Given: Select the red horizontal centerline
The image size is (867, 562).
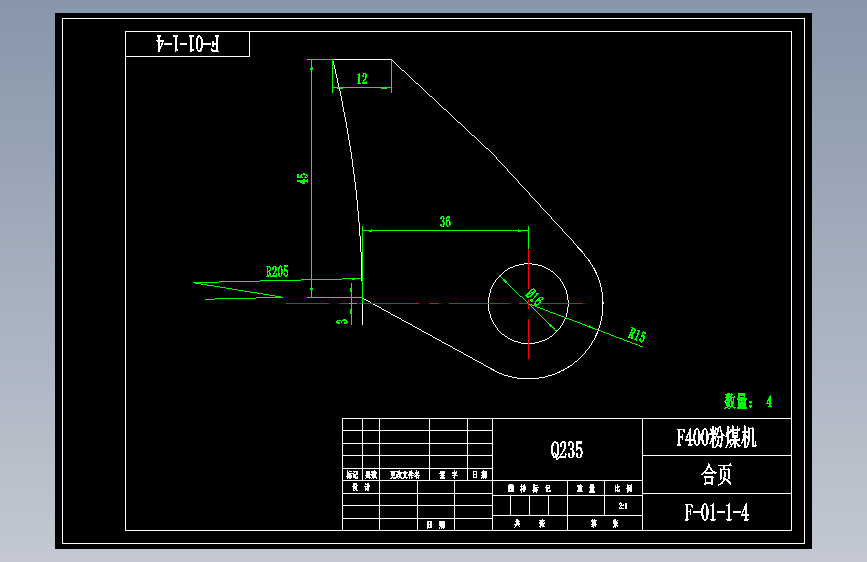Looking at the screenshot, I should (x=435, y=303).
